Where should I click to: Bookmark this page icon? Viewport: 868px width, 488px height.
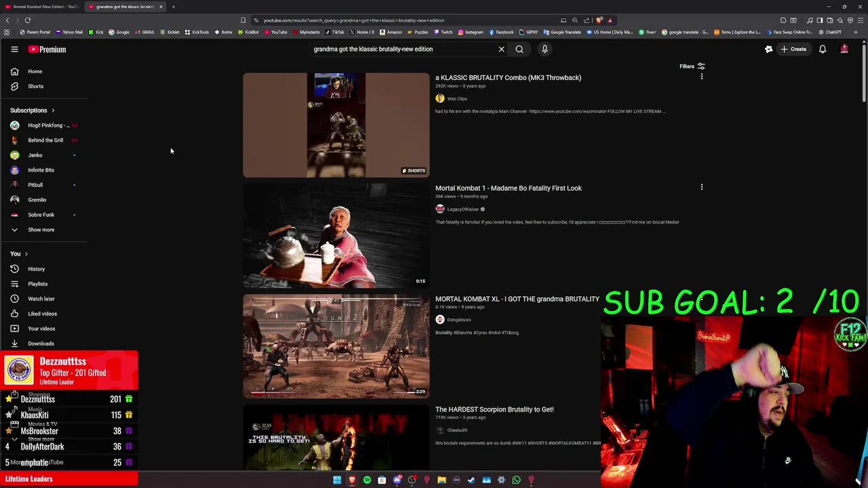pos(243,20)
